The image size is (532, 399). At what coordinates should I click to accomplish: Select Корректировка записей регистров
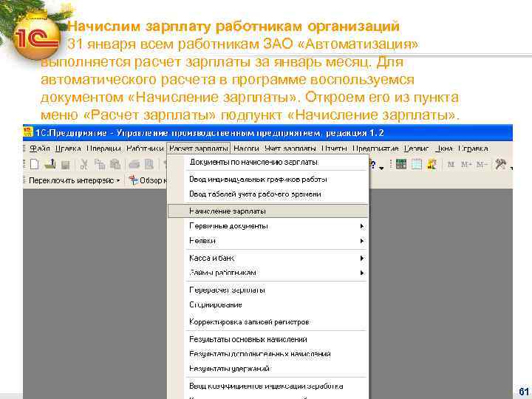[268, 321]
